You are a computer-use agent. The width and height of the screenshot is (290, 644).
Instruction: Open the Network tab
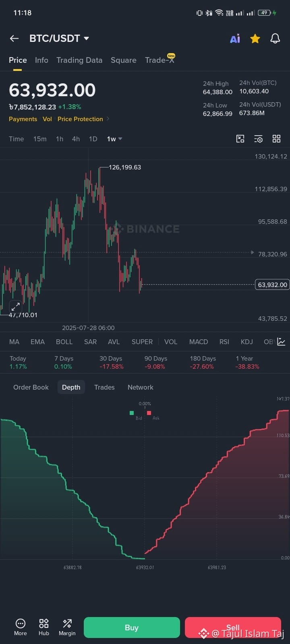[141, 387]
